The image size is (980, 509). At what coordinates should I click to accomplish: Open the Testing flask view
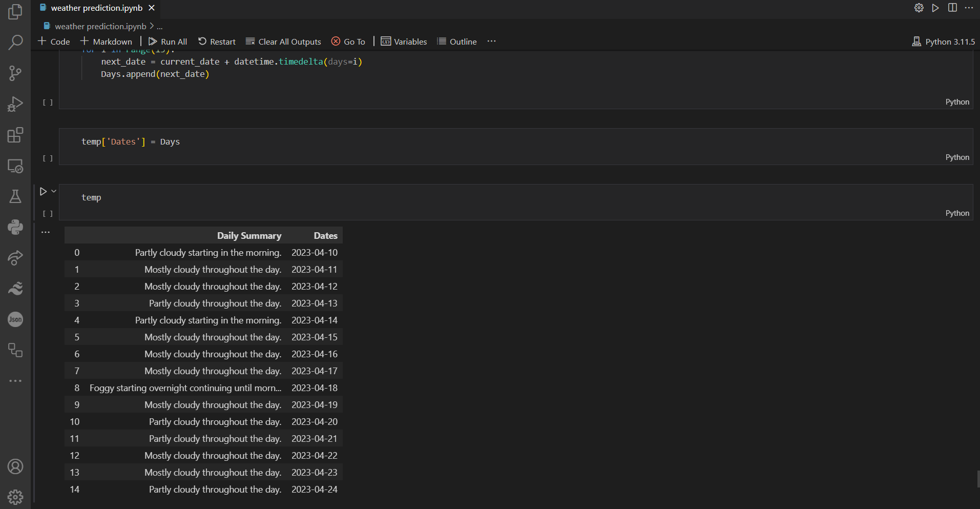(15, 196)
